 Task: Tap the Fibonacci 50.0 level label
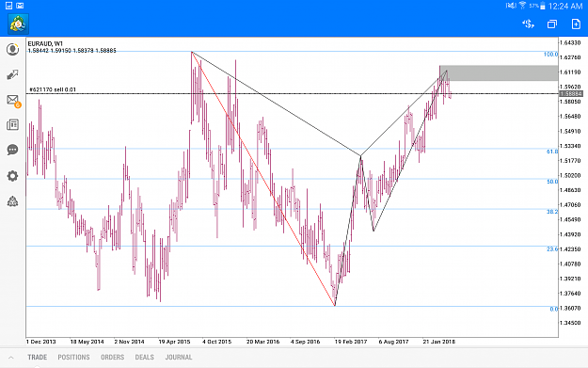[552, 182]
